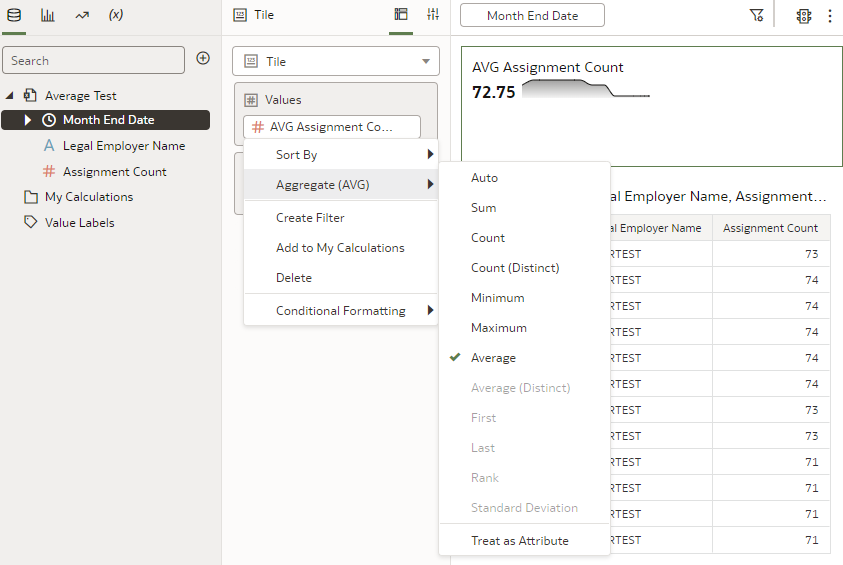Image resolution: width=843 pixels, height=565 pixels.
Task: Open the canvas settings gear icon
Action: [x=804, y=16]
